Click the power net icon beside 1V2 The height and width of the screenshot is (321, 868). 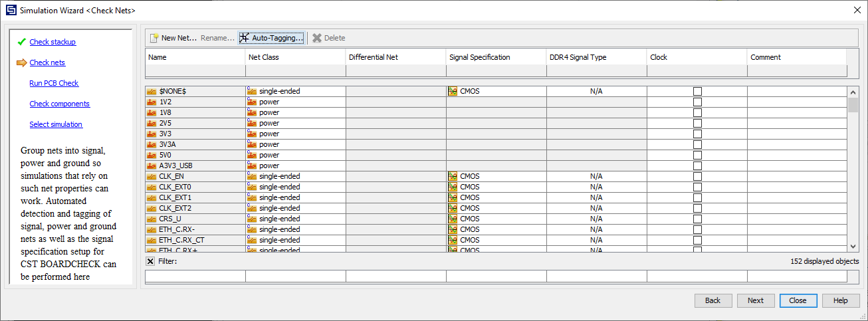[x=152, y=102]
